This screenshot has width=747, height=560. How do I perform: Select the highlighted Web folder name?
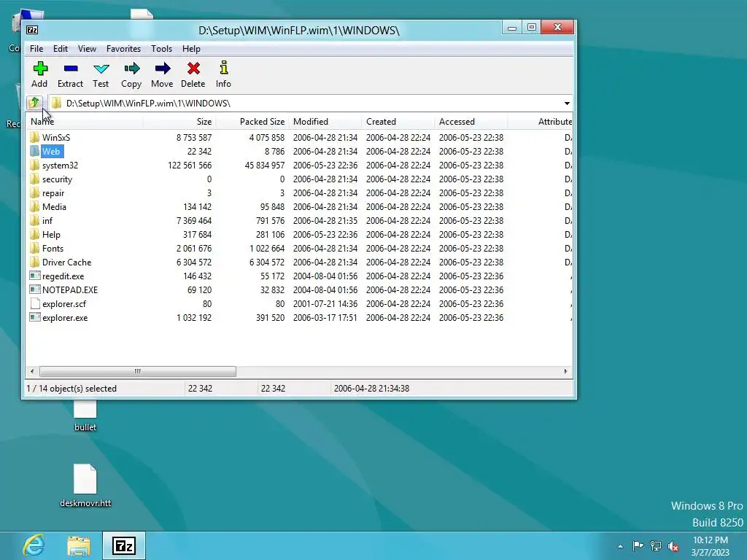[52, 152]
